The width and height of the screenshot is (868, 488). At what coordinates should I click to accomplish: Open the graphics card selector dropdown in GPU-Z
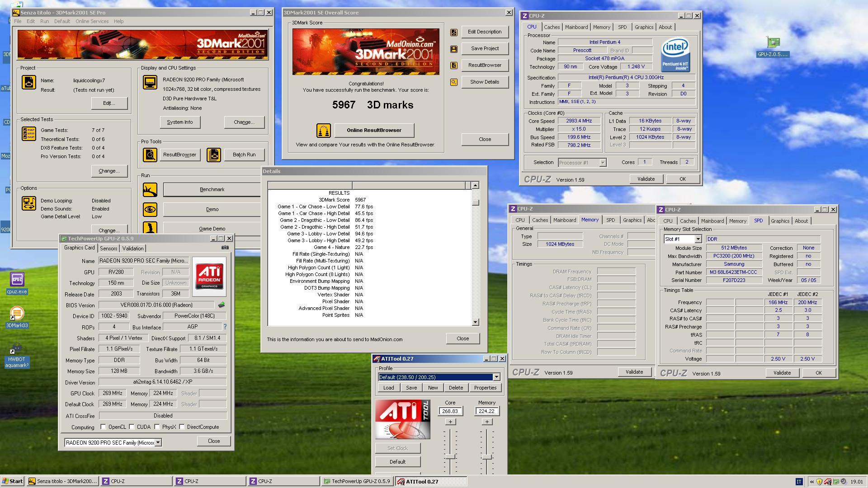(158, 443)
